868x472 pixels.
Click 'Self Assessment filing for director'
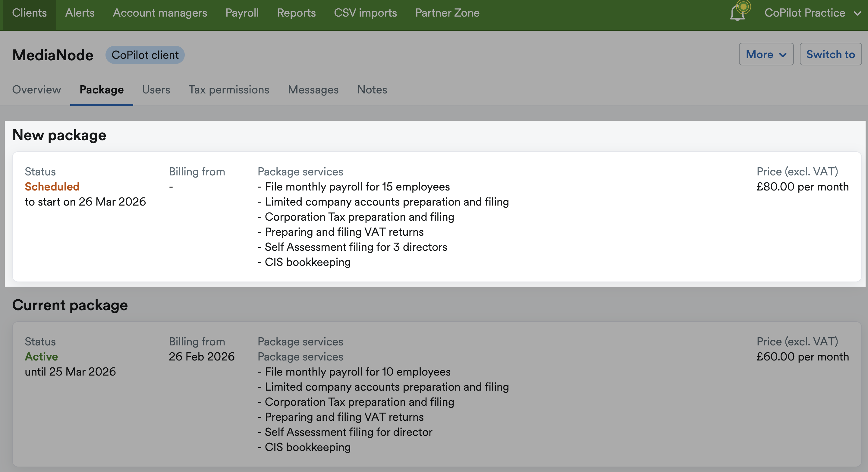(x=348, y=432)
